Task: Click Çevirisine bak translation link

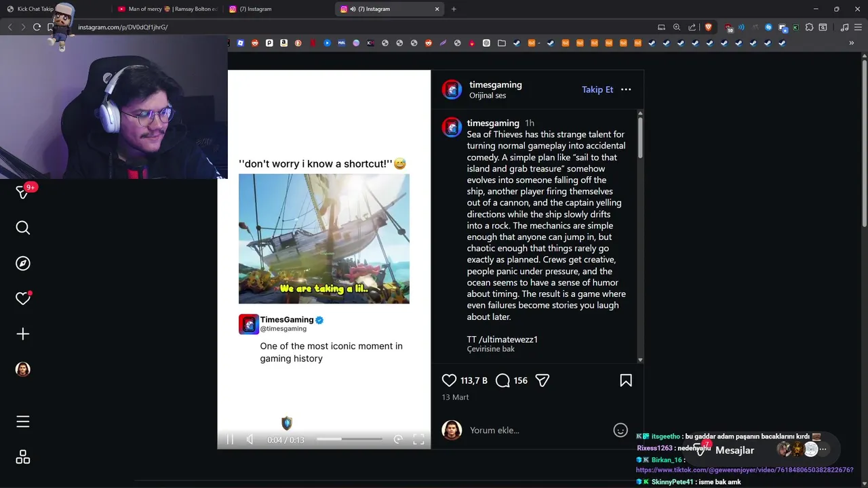Action: (491, 349)
